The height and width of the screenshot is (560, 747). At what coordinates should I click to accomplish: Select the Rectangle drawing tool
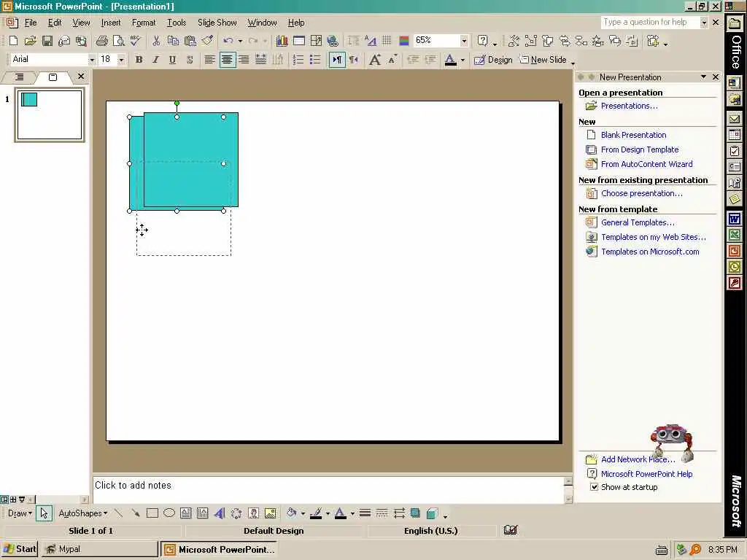click(x=152, y=513)
